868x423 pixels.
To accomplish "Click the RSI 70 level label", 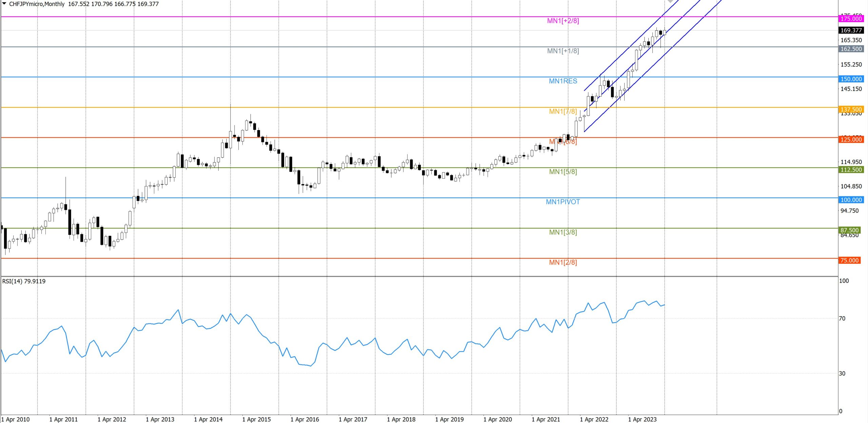I will (x=842, y=319).
